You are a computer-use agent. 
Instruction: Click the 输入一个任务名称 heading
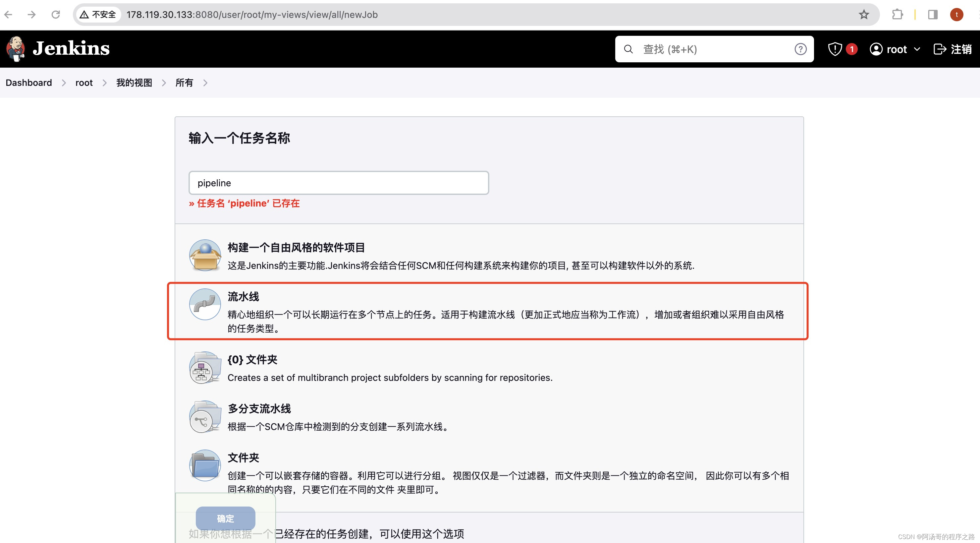coord(239,138)
